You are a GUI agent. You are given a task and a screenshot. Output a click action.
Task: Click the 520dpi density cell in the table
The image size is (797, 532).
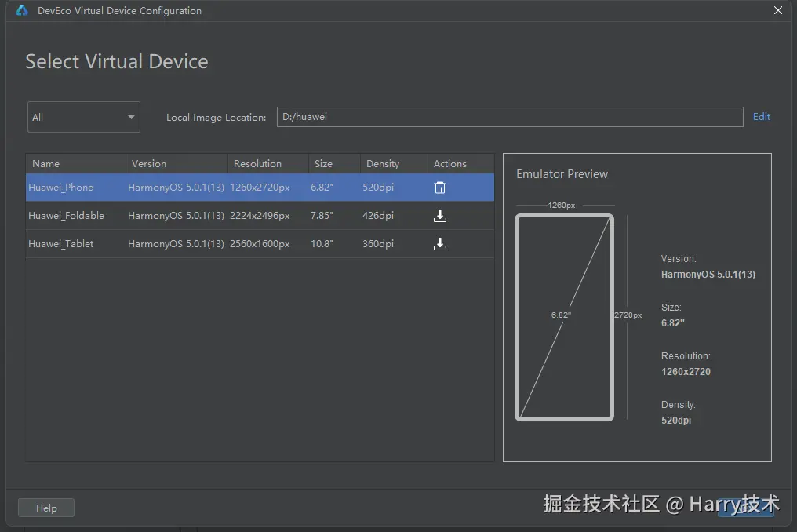tap(377, 188)
